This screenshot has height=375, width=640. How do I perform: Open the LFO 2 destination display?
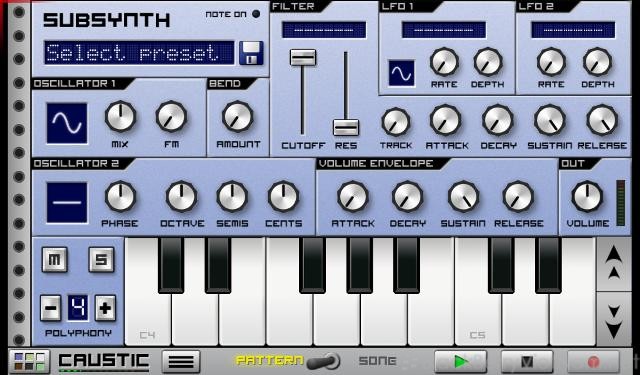click(x=573, y=30)
